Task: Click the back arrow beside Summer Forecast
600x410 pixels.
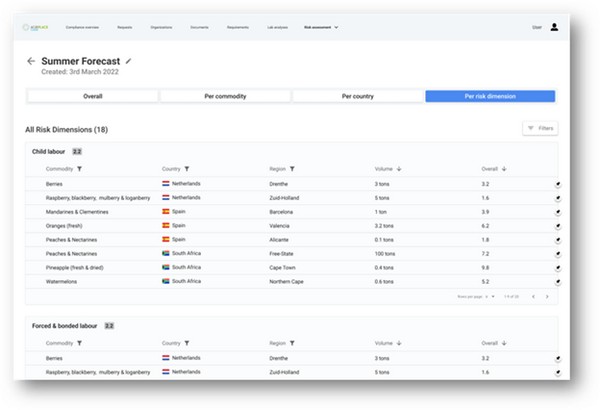Action: click(31, 61)
